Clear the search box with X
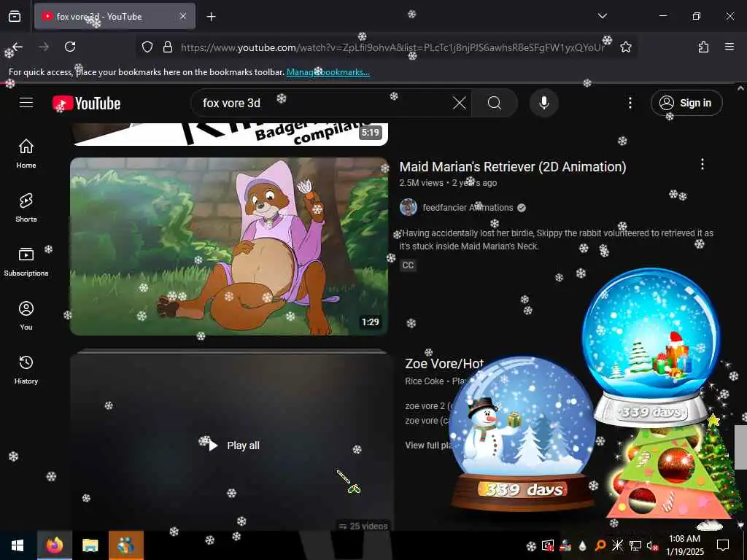 tap(460, 103)
